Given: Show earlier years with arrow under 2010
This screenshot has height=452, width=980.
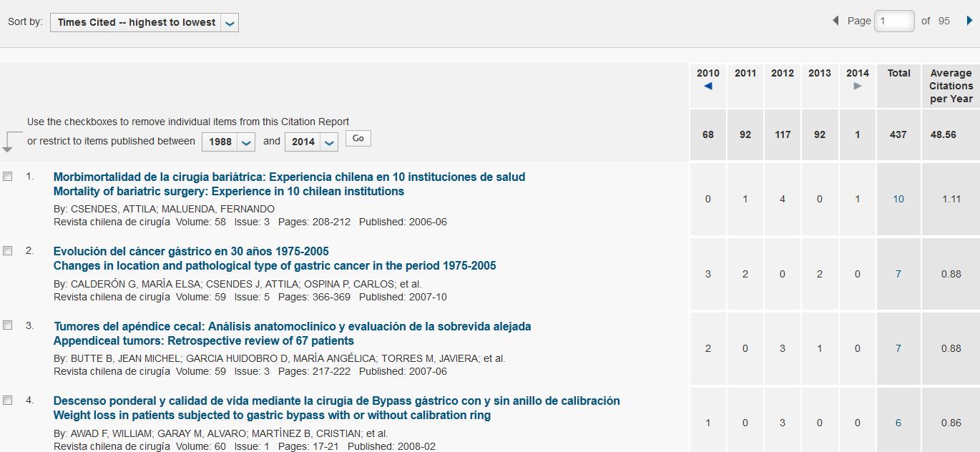Looking at the screenshot, I should pos(707,87).
